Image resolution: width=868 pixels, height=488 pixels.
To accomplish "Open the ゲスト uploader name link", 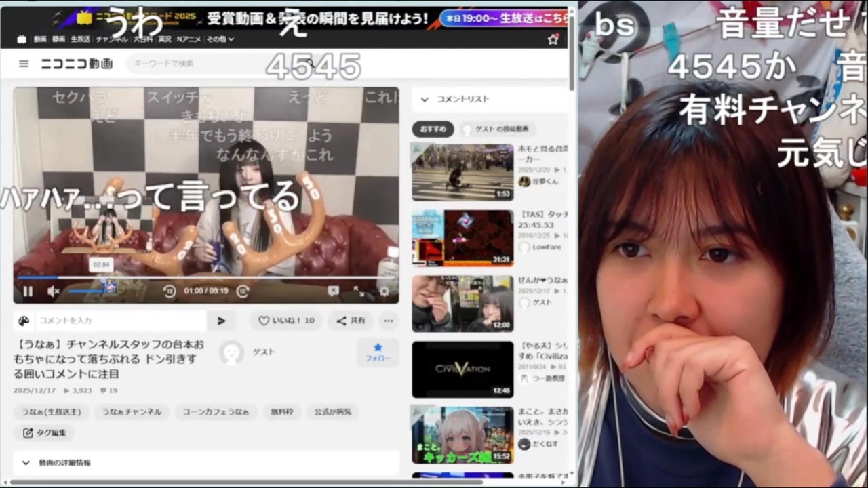I will (264, 352).
